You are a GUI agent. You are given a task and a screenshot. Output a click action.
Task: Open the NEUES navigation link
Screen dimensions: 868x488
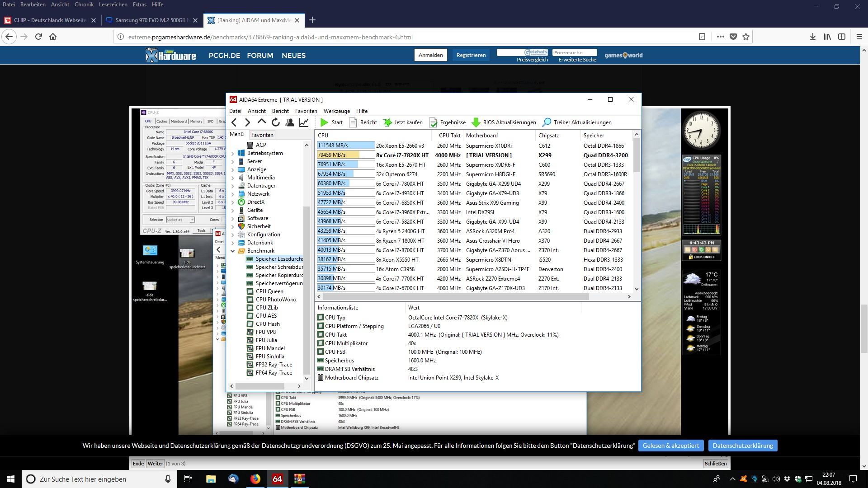click(293, 56)
